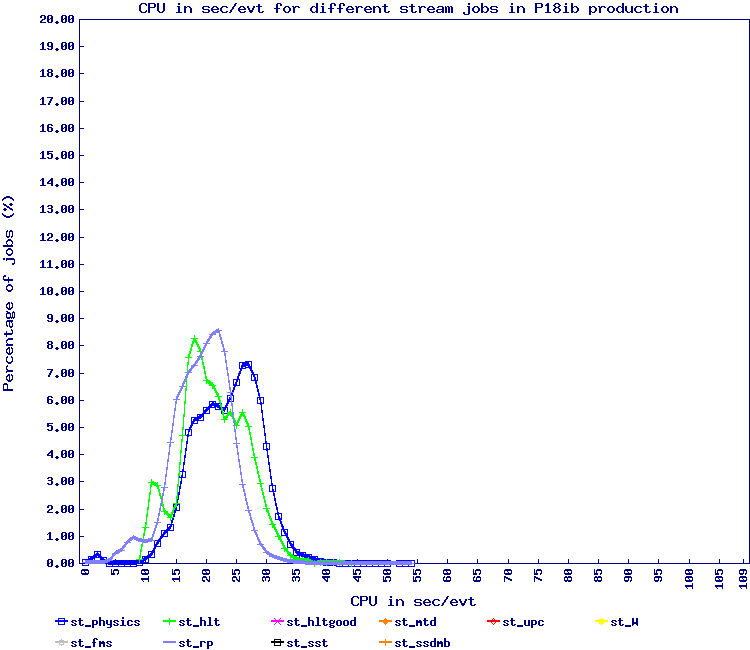Select the 'st_upc' legend label
The height and width of the screenshot is (650, 750).
[x=523, y=622]
